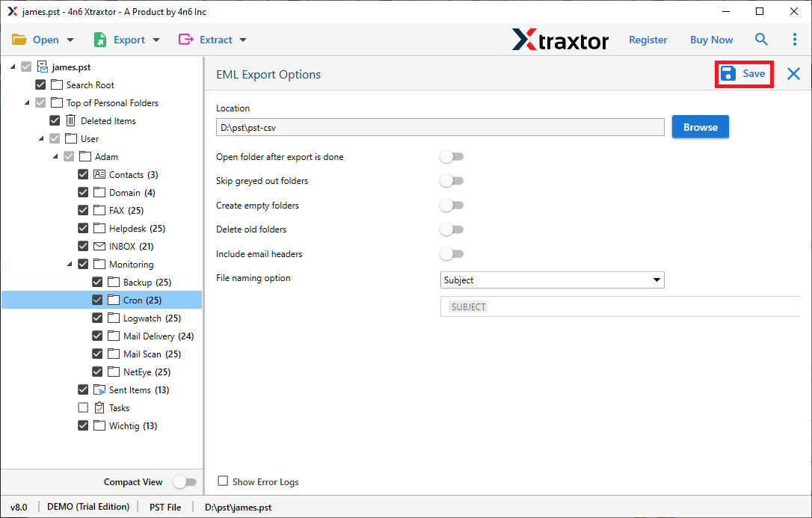Image resolution: width=812 pixels, height=518 pixels.
Task: Toggle Include email headers switch
Action: 452,254
